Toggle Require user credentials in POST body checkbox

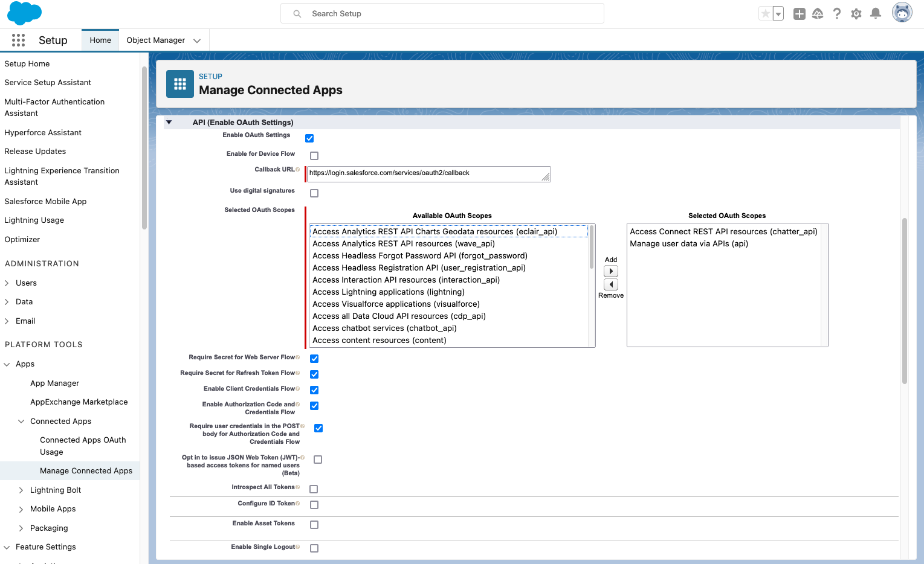point(318,428)
